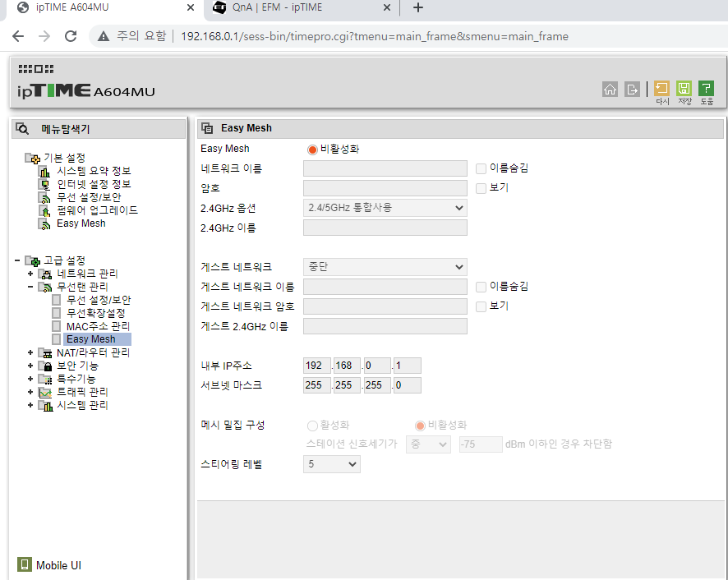
Task: Switch to the QnA | EFM - ipTIME tab
Action: tap(302, 8)
